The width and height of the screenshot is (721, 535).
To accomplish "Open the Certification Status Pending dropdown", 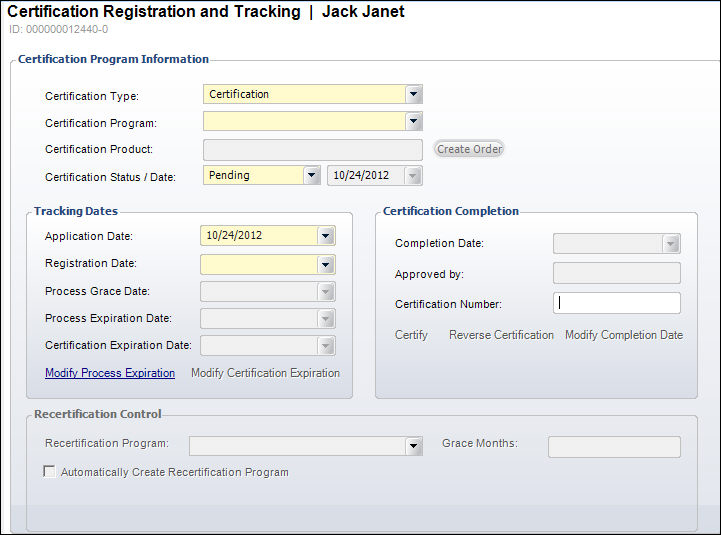I will [x=311, y=176].
